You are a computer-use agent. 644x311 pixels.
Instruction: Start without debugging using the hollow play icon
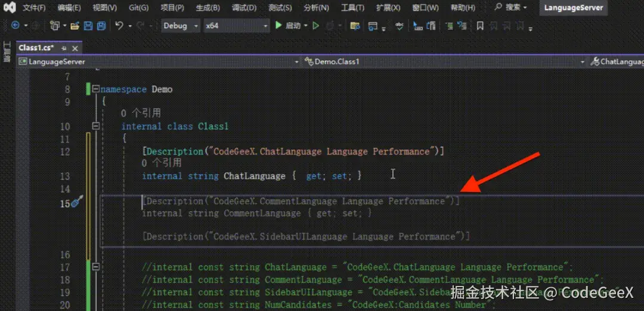pos(316,26)
